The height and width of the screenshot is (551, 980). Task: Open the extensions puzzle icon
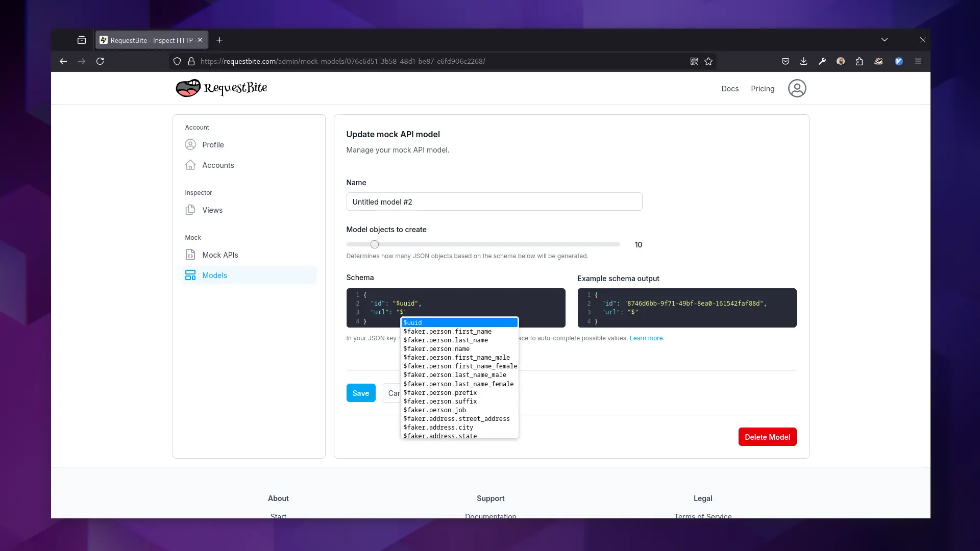point(860,61)
